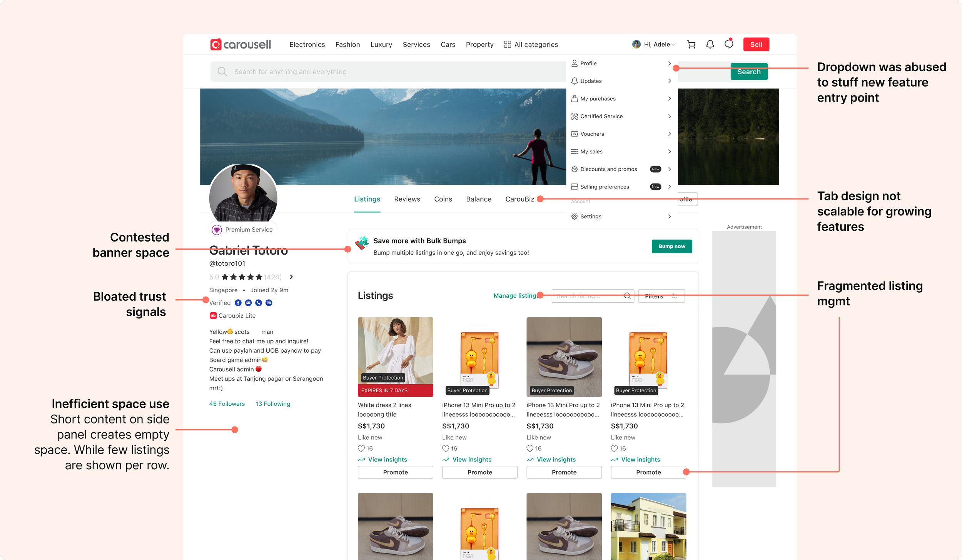Like the White dress listing heart
Screen dimensions: 962x560
[x=361, y=448]
